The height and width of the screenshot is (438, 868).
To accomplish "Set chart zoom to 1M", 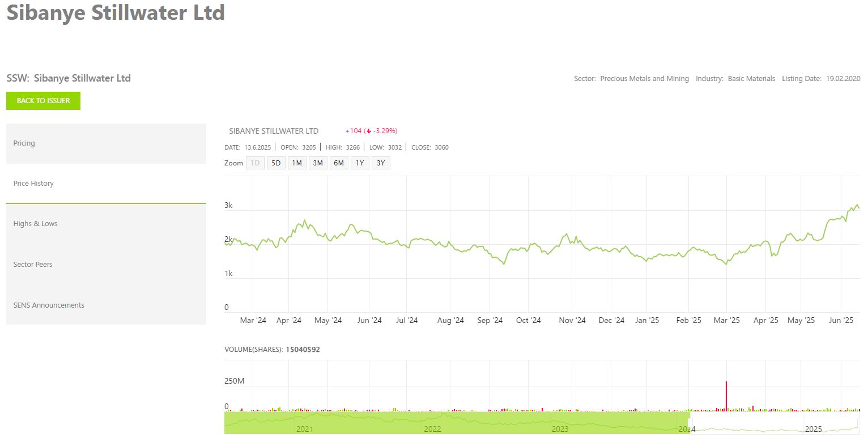I will (297, 163).
